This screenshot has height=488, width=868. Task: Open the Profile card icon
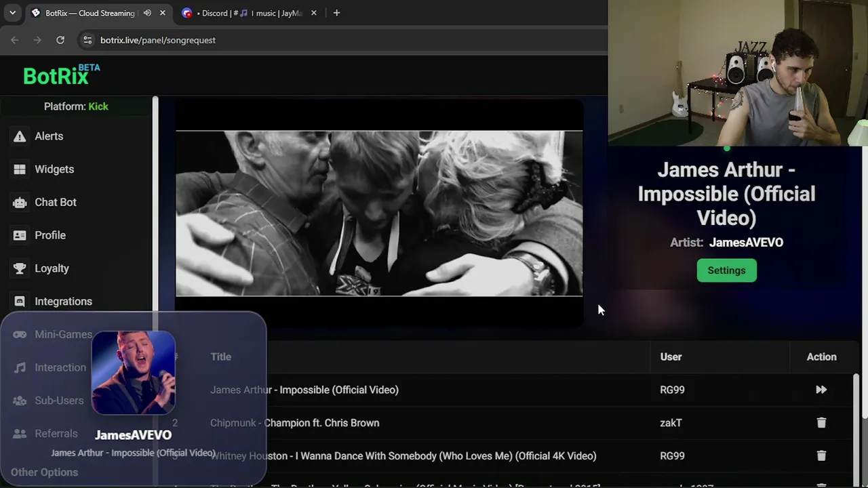click(20, 235)
